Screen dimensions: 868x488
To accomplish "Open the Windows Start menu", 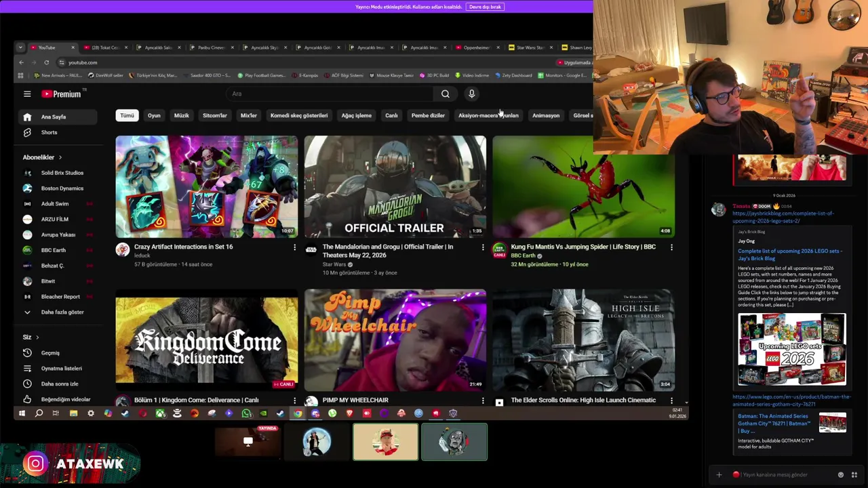I will click(22, 413).
